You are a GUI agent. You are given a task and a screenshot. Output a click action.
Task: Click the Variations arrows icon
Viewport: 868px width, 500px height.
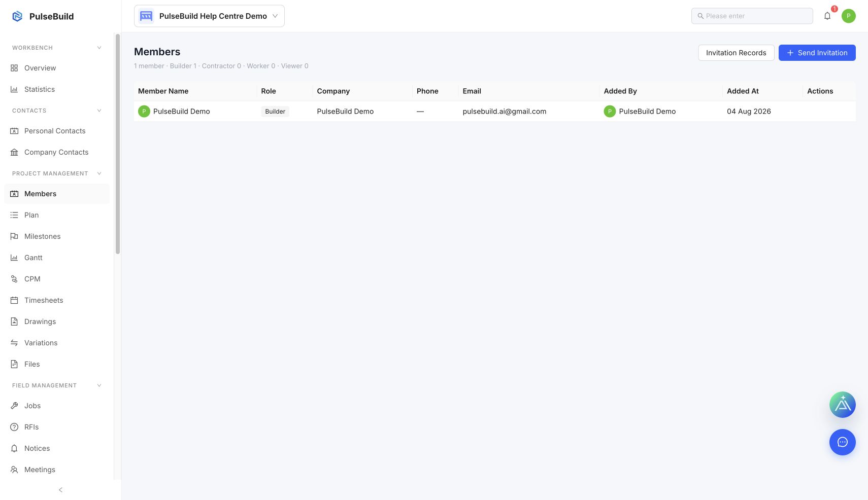click(x=14, y=343)
